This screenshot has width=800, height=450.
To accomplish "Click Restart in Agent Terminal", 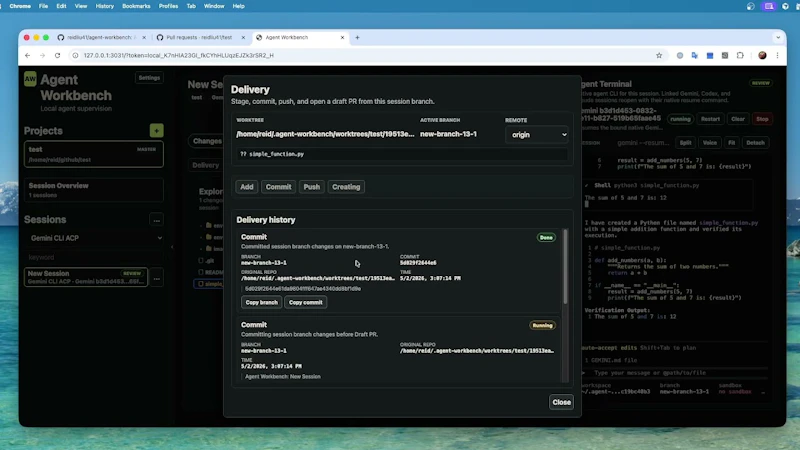I will 710,119.
